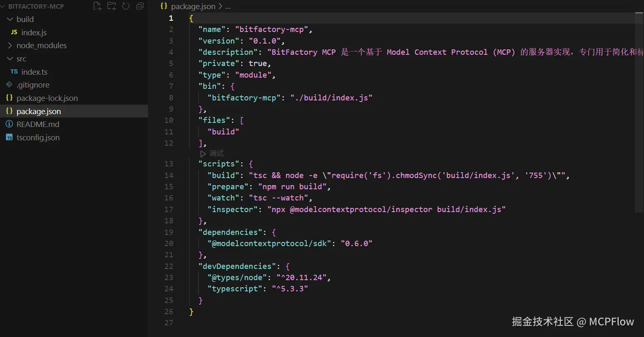Click the 调试 debug CodeLens above scripts

[x=216, y=153]
